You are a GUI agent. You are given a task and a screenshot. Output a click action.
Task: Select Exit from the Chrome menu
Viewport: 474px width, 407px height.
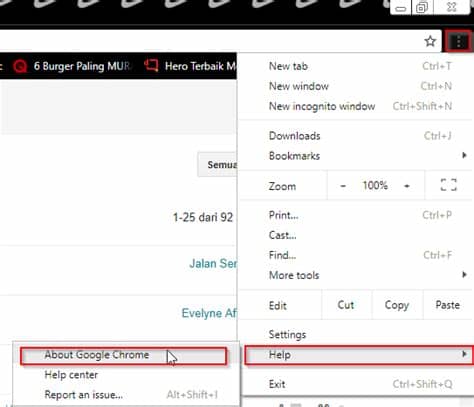coord(356,384)
